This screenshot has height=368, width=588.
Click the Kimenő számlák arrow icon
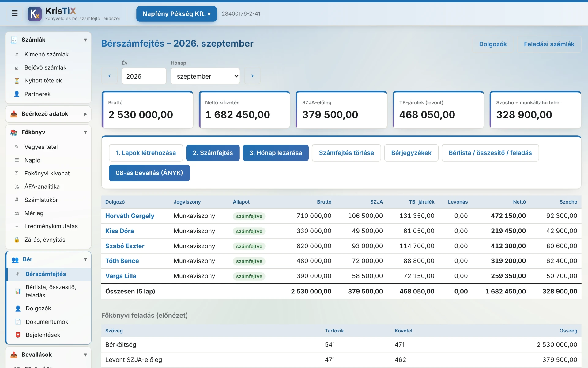(x=17, y=55)
